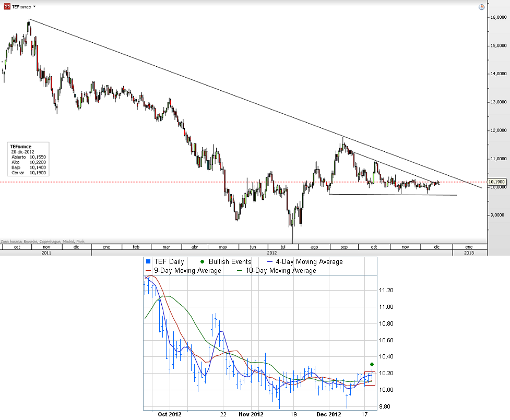This screenshot has height=420, width=510.
Task: Click the blue TEF Daily legend square
Action: [x=148, y=262]
